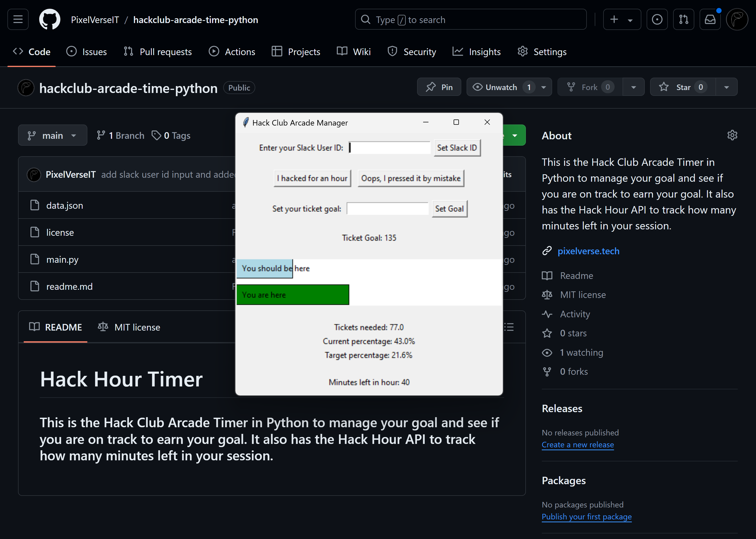
Task: Click the green 'You are here' progress bar
Action: (x=293, y=294)
